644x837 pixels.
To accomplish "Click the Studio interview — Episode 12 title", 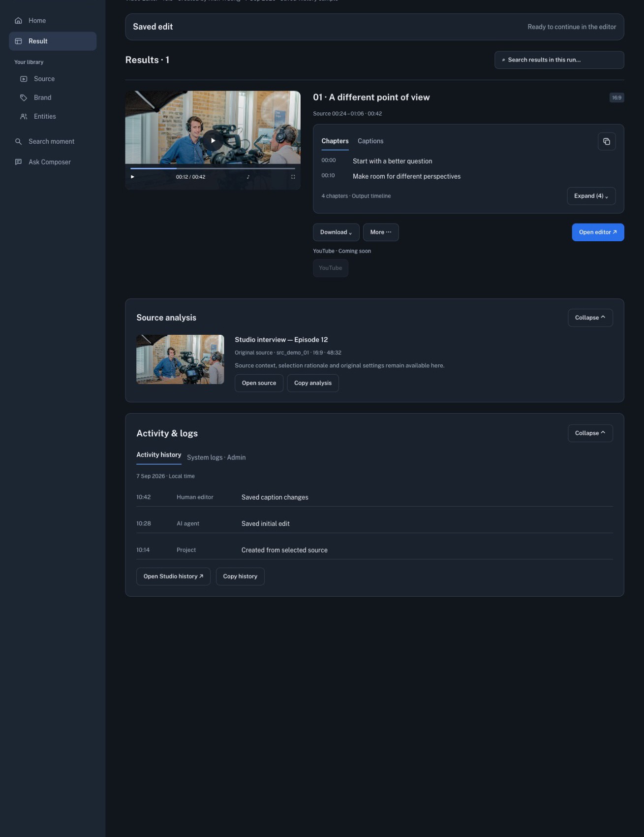I will (281, 340).
